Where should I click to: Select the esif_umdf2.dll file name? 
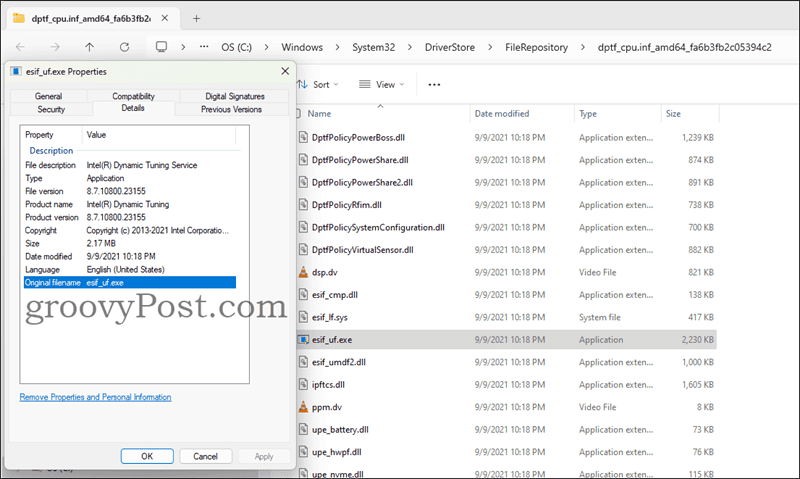click(339, 362)
